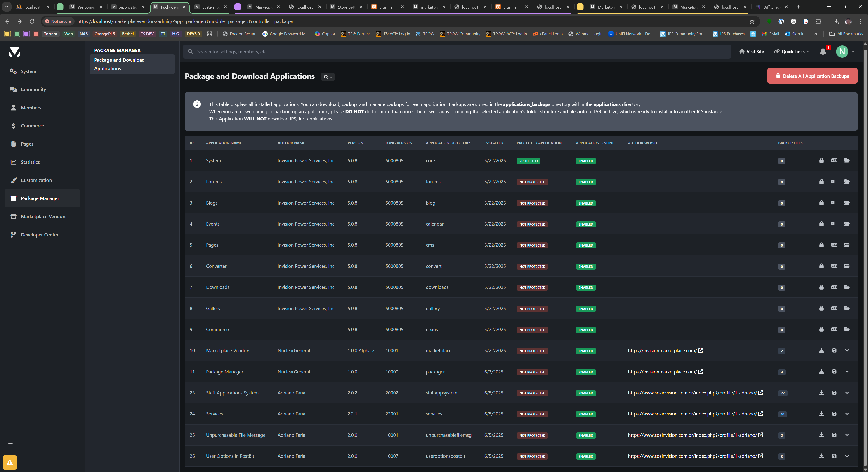Open Marketplace Vendors author website link
This screenshot has width=868, height=472.
click(x=665, y=351)
